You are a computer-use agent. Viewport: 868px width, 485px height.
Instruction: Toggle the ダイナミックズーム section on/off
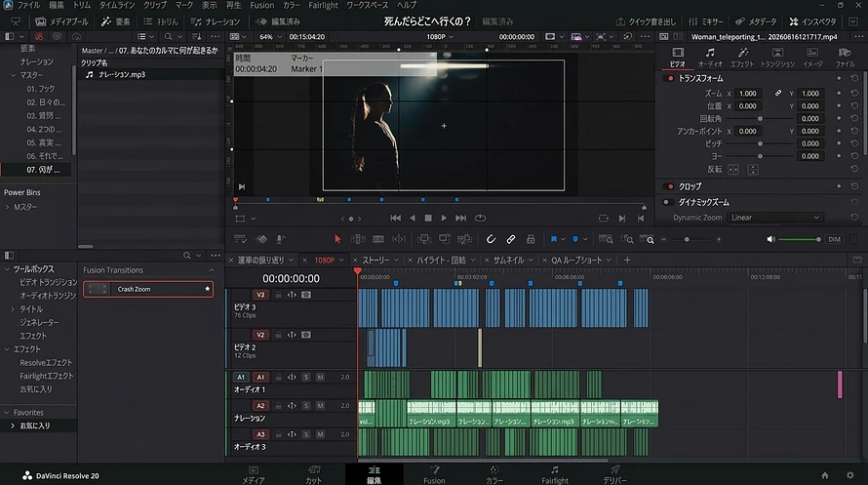pos(668,202)
